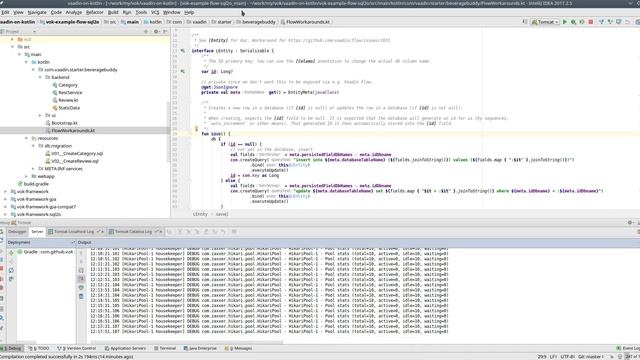Open the Analyze menu
The height and width of the screenshot is (360, 640).
click(x=74, y=12)
